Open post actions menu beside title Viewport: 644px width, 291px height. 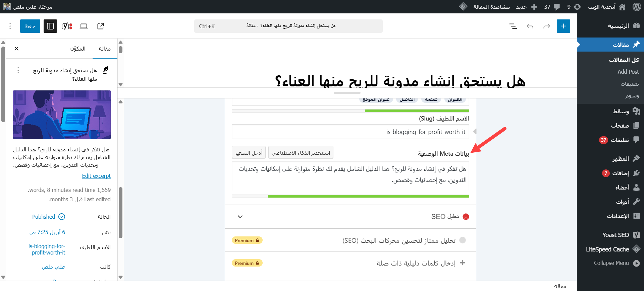click(18, 70)
